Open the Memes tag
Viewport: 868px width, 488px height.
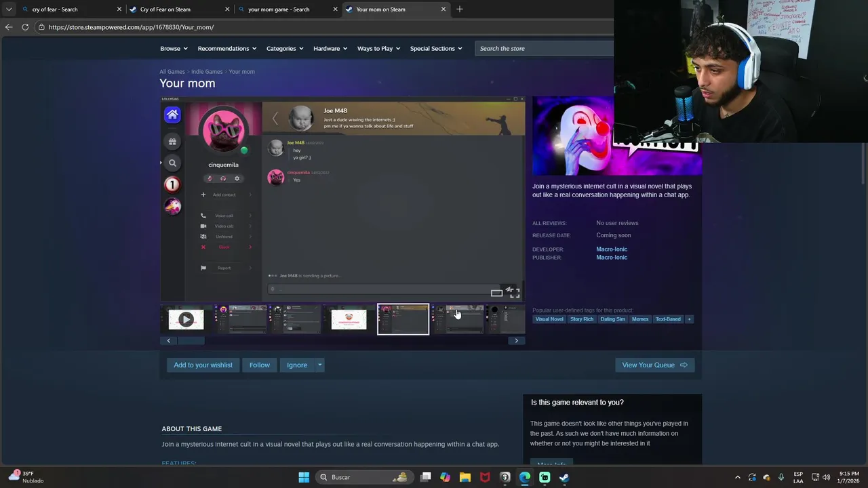tap(640, 319)
